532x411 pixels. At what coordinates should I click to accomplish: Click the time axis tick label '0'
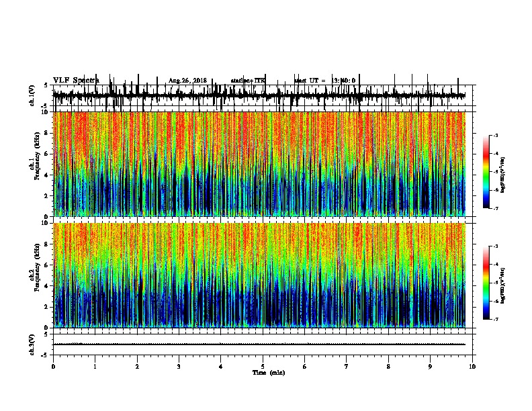click(x=53, y=367)
